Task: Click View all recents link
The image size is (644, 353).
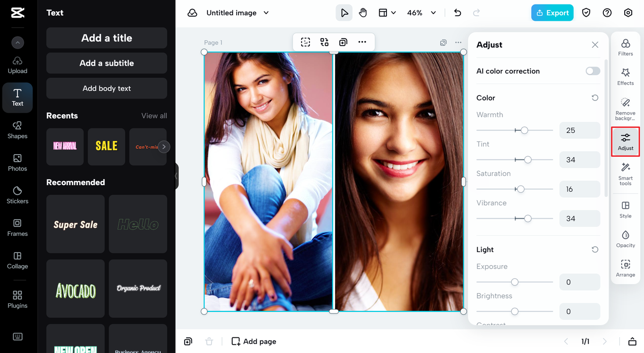Action: [x=154, y=116]
